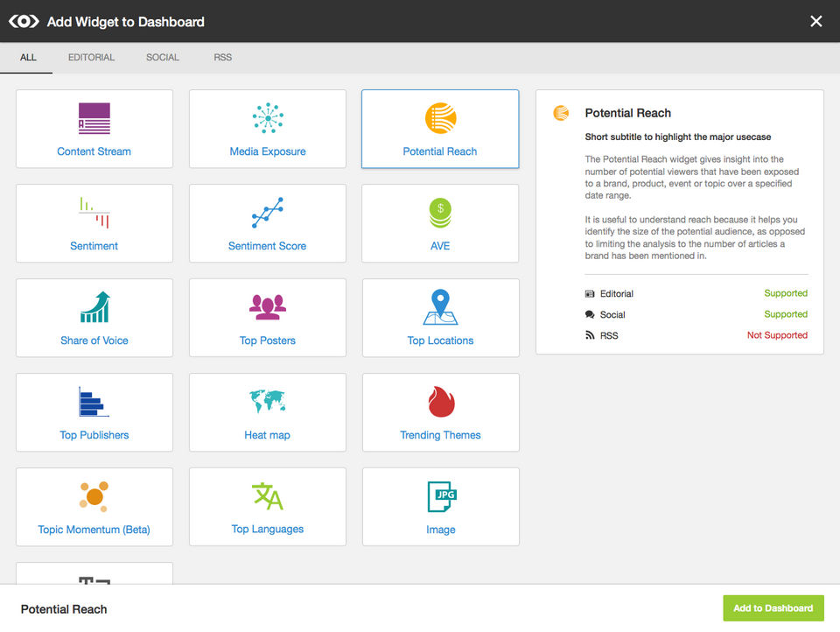Switch to the ALL tab
The width and height of the screenshot is (840, 632).
click(28, 58)
